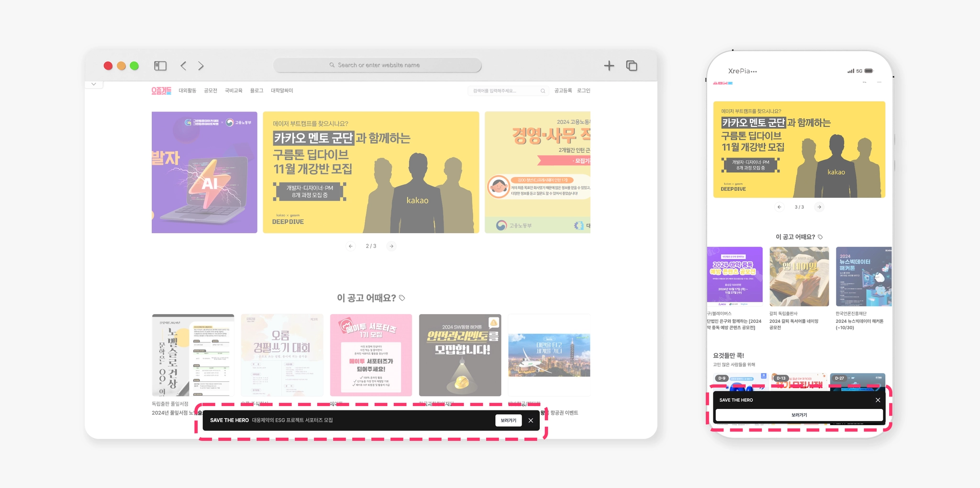
Task: Open the 로그인 link
Action: (x=584, y=91)
